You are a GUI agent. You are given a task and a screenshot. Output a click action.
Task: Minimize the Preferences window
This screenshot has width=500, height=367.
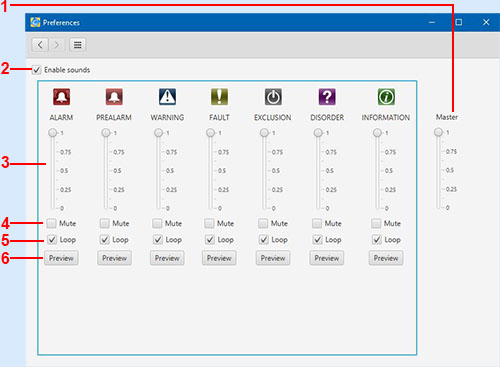click(x=432, y=22)
